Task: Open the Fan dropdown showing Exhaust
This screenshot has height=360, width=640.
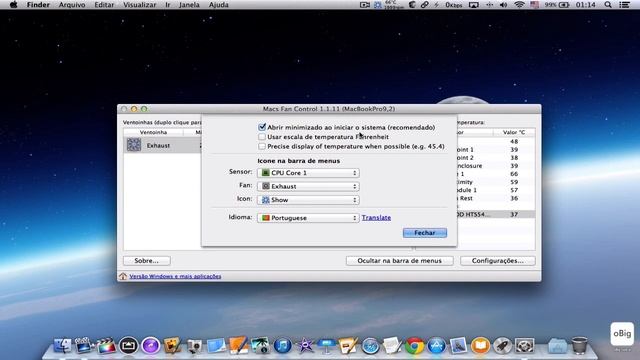Action: coord(308,187)
